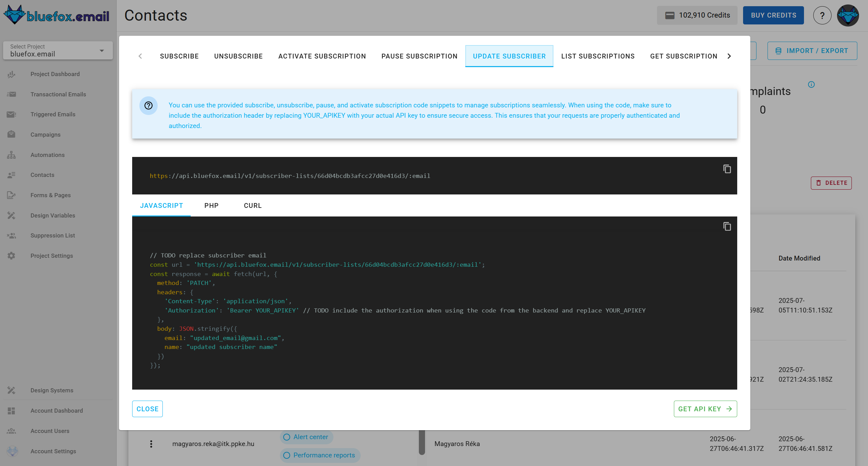Open the Suppression List

pyautogui.click(x=52, y=235)
